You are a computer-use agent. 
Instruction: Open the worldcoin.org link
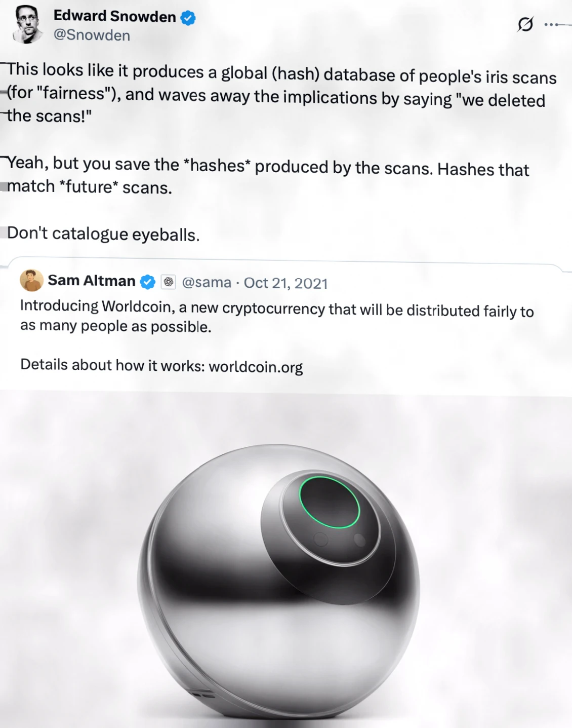pyautogui.click(x=256, y=367)
